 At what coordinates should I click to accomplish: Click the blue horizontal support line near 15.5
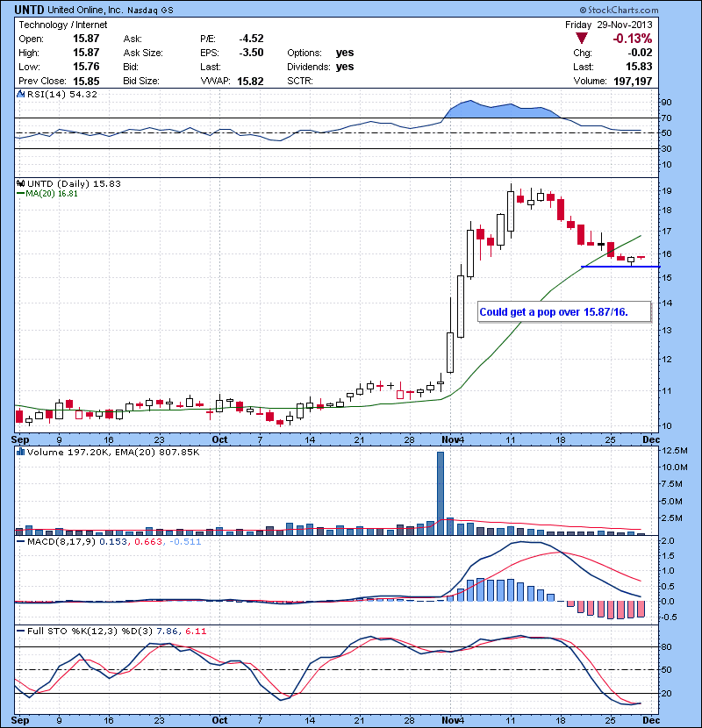pos(620,267)
